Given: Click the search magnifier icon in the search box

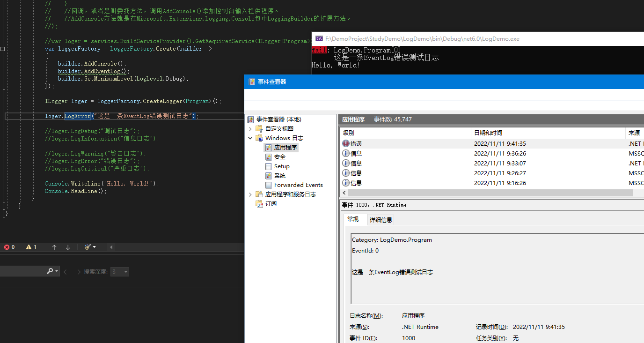Looking at the screenshot, I should pyautogui.click(x=50, y=271).
